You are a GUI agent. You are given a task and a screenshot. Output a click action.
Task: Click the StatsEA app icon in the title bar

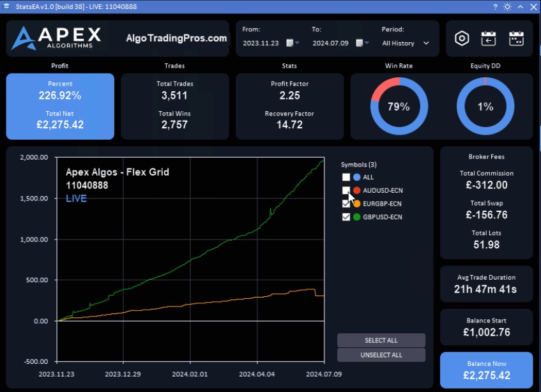point(6,6)
